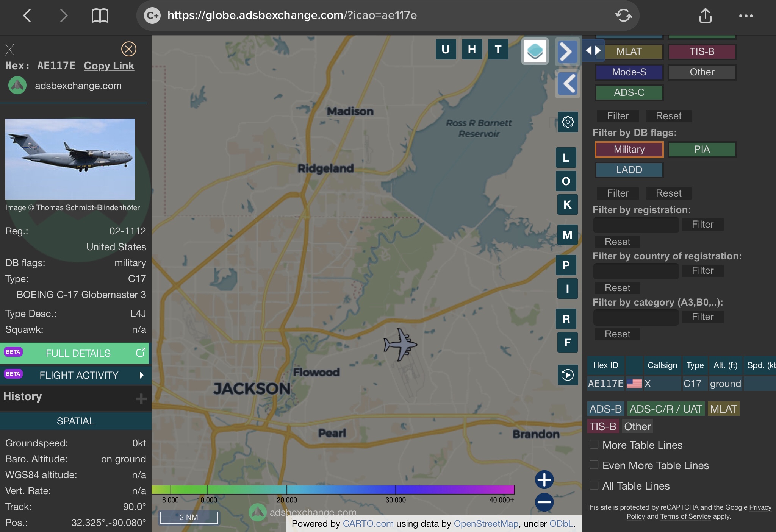Click the U map toggle button

pyautogui.click(x=446, y=49)
